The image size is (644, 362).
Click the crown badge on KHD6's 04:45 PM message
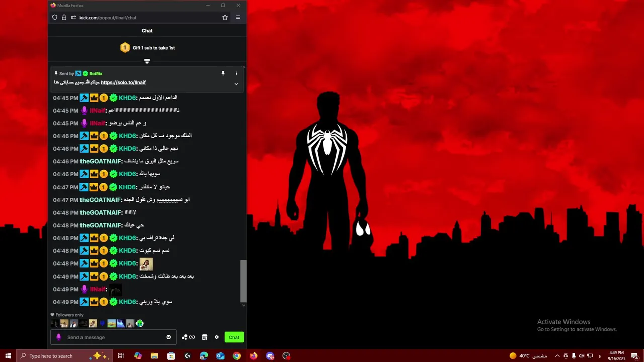[94, 98]
